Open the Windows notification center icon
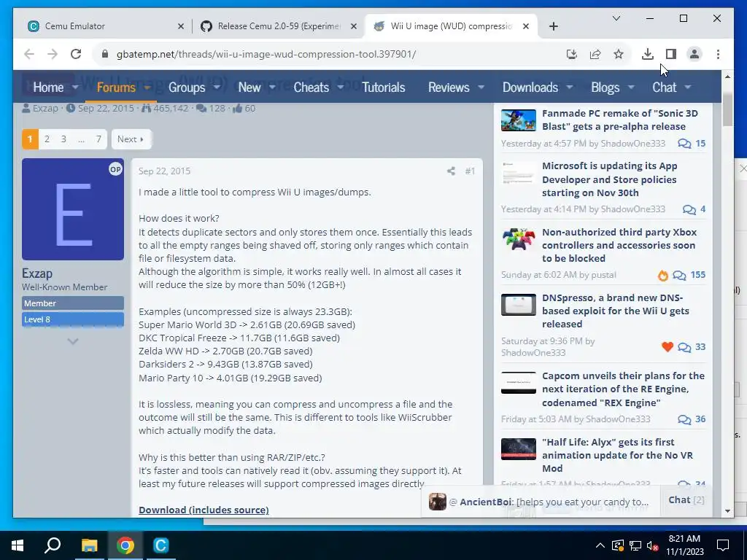Screen dimensions: 747x560 coord(723,545)
